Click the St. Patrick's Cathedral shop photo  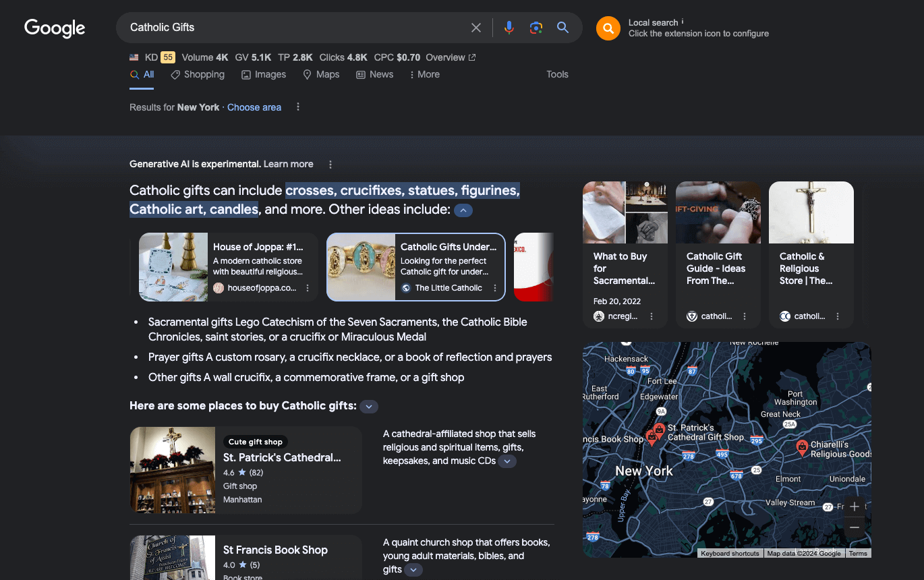point(173,470)
